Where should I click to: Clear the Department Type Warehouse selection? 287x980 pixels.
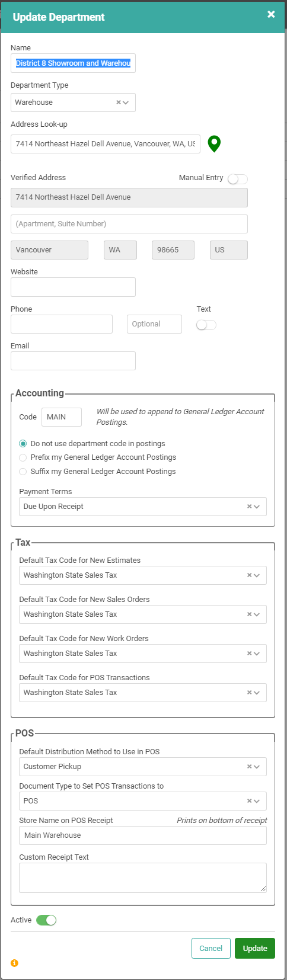click(x=119, y=103)
